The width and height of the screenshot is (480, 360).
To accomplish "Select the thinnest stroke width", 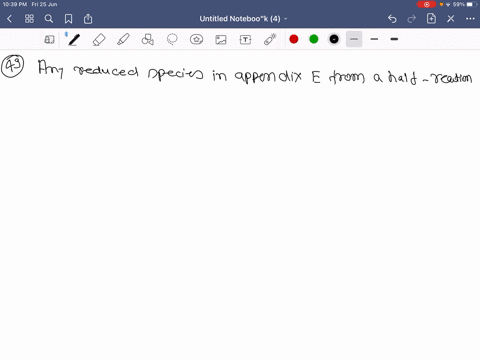I will tap(354, 39).
